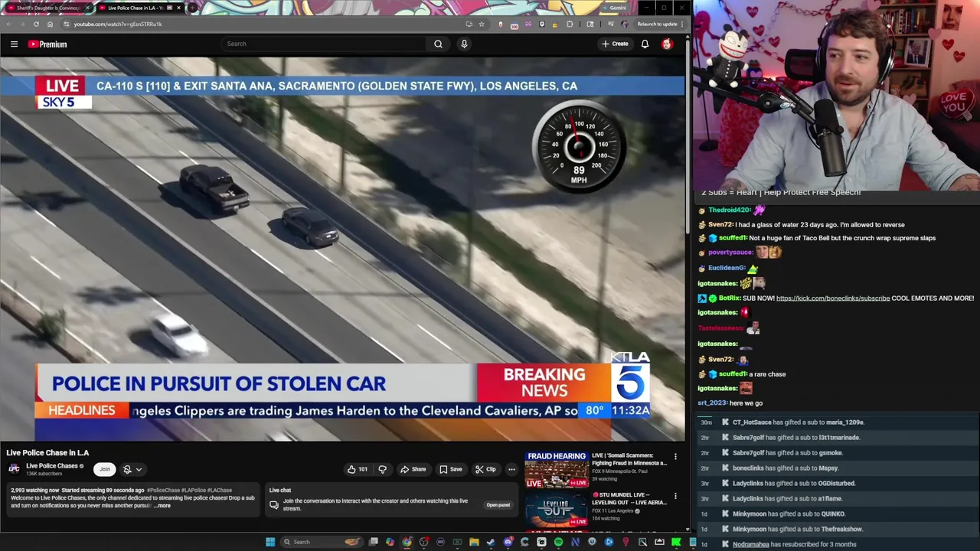The width and height of the screenshot is (980, 551).
Task: Start voice search with microphone icon
Action: point(464,44)
